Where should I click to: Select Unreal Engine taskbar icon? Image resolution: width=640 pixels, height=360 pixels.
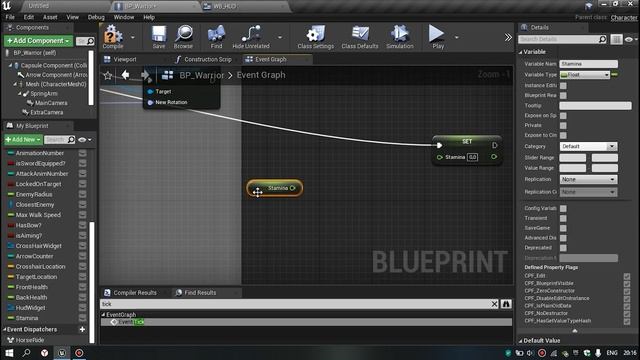62,353
